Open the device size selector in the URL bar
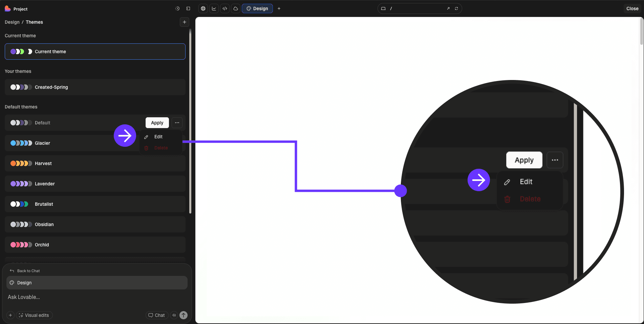Screen dimensions: 644x324 click(x=383, y=8)
